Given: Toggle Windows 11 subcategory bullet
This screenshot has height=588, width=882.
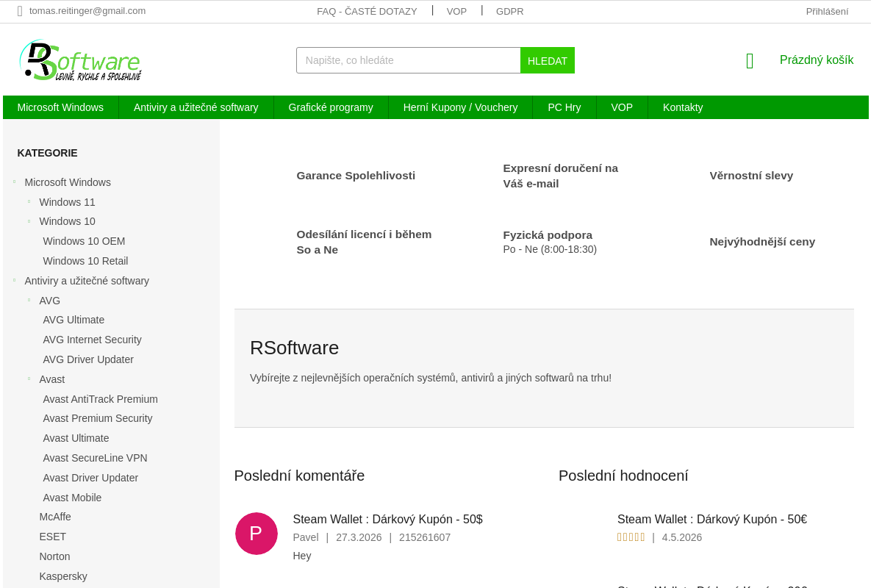Looking at the screenshot, I should pos(29,201).
